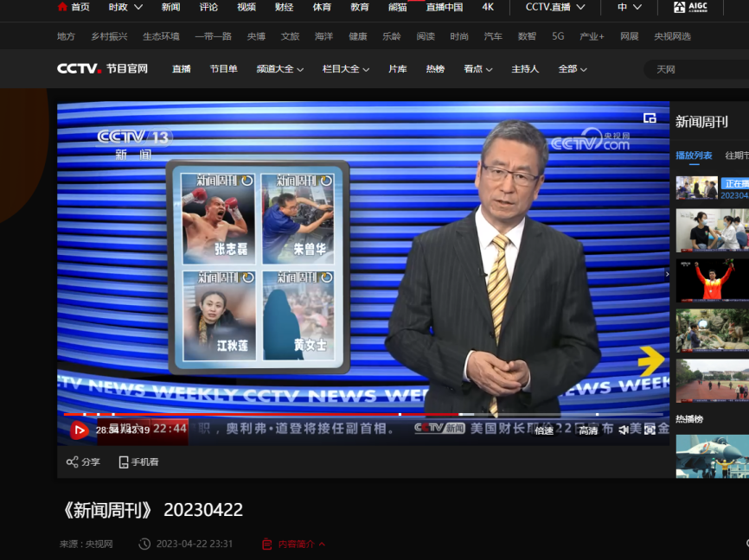
Task: Mute the video with the speaker icon
Action: pos(624,430)
